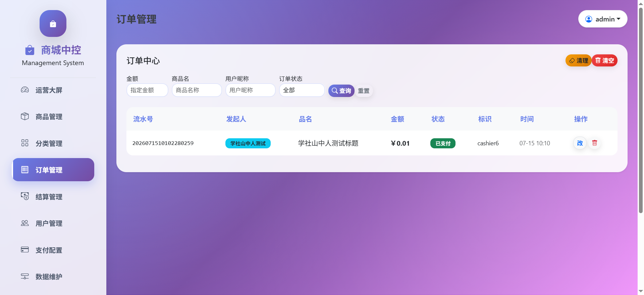This screenshot has width=644, height=295.
Task: Click the 发起人 column header
Action: 236,119
